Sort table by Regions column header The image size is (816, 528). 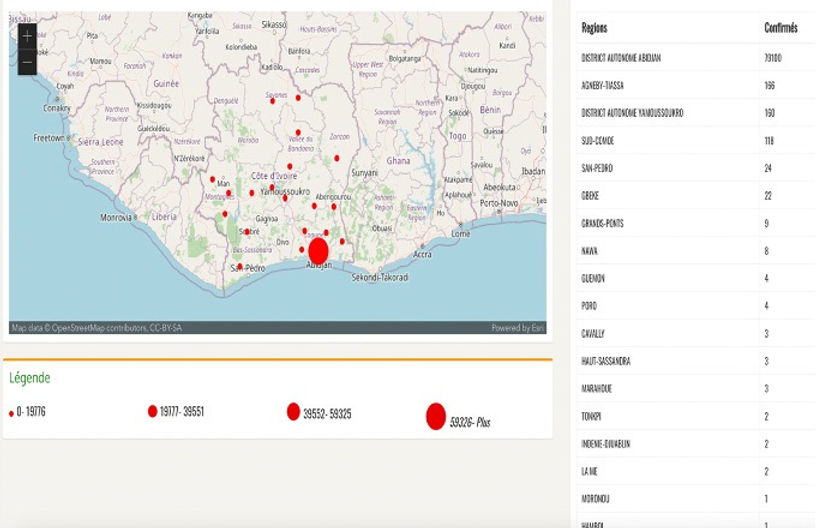(594, 29)
